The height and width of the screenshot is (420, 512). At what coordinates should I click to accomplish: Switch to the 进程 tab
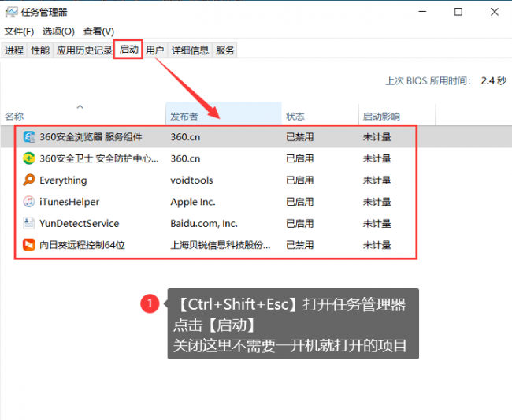click(14, 50)
